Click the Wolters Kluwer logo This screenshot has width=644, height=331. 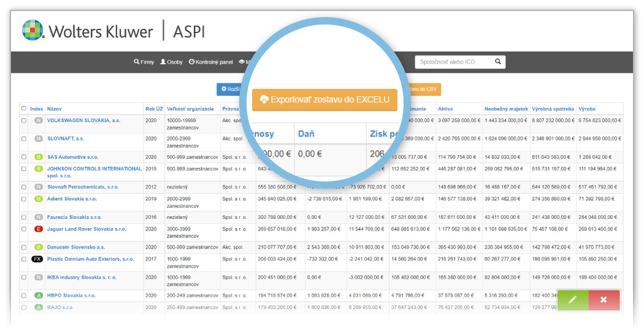click(87, 30)
